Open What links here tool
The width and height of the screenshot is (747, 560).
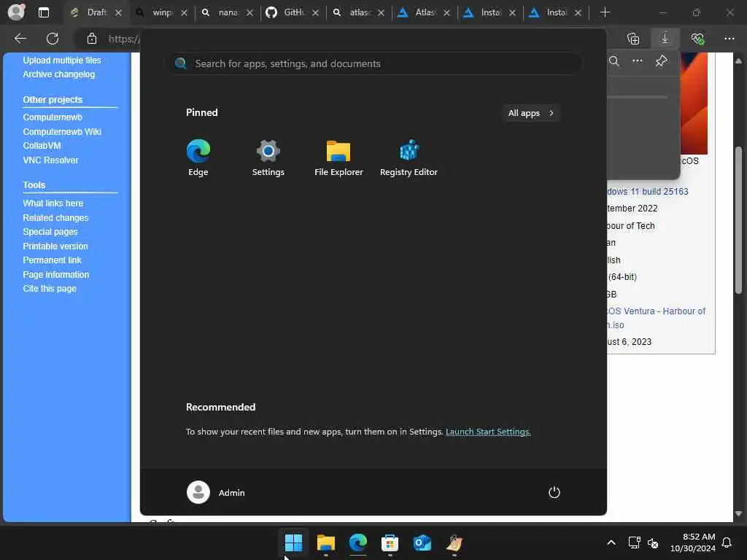(x=53, y=203)
